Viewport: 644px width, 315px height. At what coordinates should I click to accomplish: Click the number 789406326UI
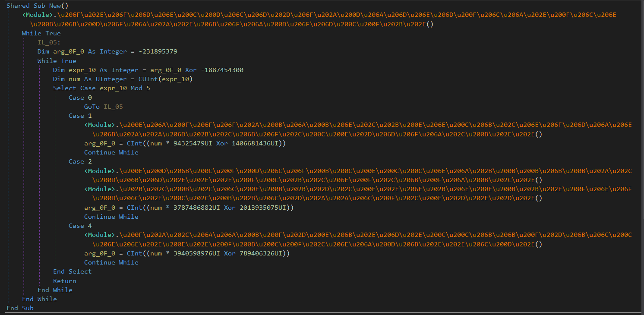[262, 253]
